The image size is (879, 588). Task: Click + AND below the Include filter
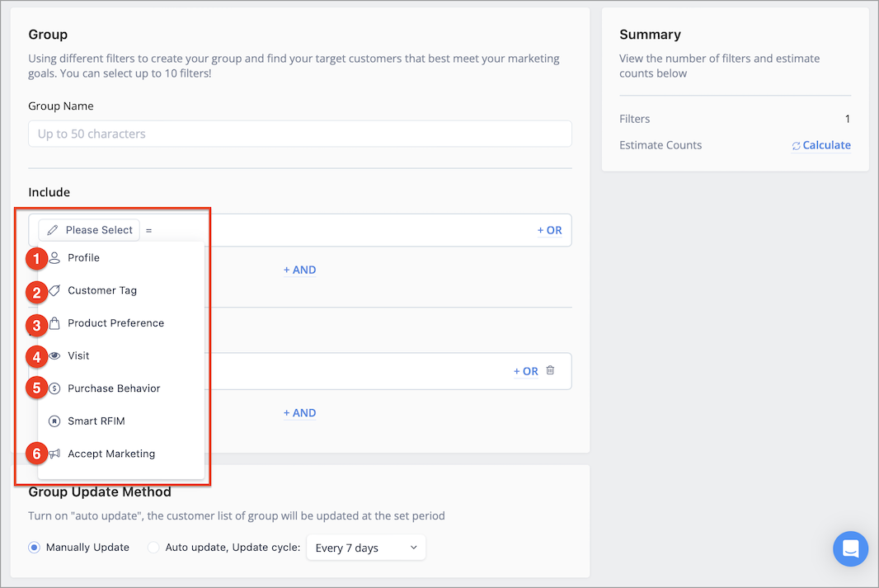click(x=299, y=270)
